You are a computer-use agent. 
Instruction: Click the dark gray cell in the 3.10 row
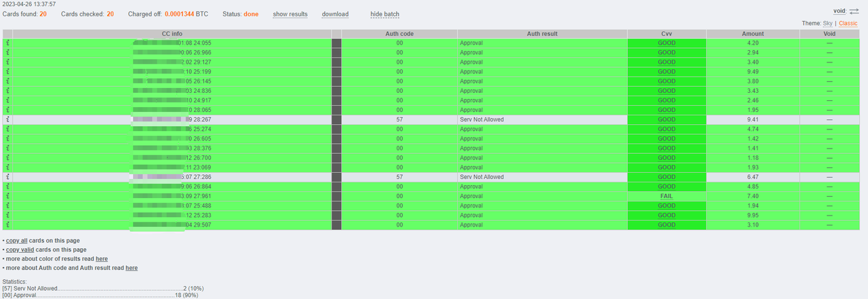[336, 225]
